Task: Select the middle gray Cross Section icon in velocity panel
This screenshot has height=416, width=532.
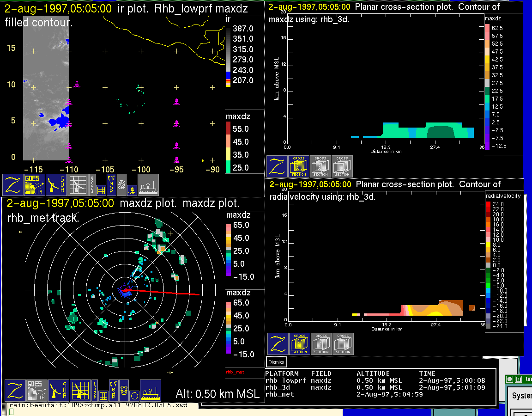Action: [321, 344]
